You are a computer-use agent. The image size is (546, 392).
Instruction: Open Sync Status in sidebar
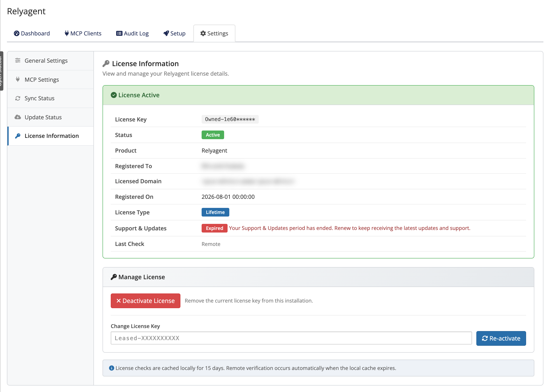click(x=51, y=98)
